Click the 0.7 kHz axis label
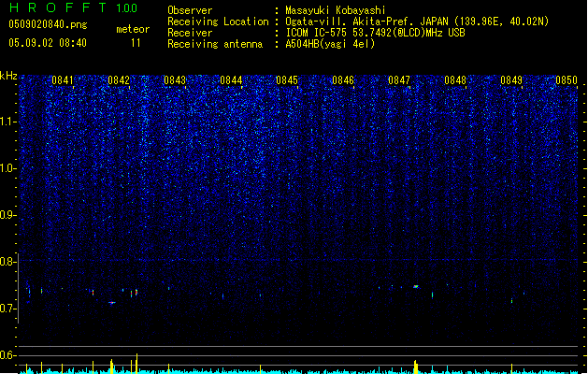 [x=7, y=309]
